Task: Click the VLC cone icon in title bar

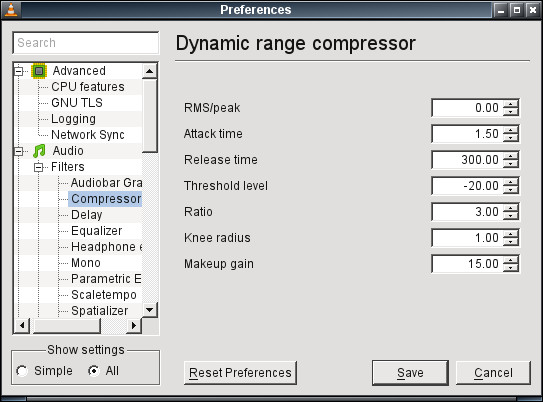Action: [11, 9]
